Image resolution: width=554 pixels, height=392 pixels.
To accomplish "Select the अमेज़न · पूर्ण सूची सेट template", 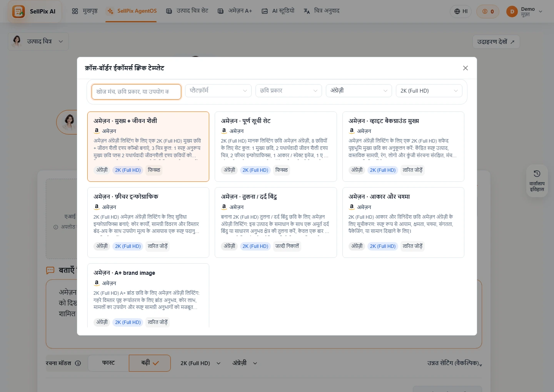I will 276,146.
